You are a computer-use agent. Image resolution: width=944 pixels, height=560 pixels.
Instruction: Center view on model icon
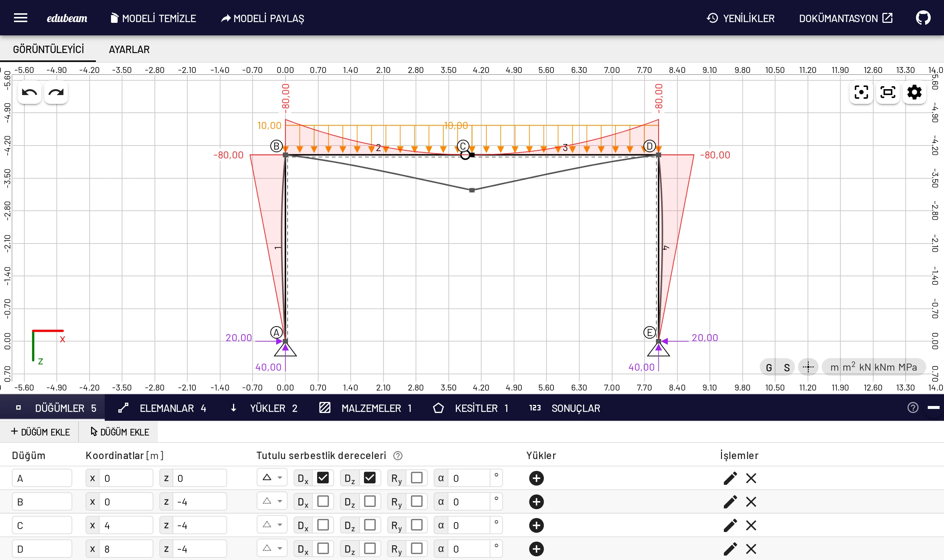[x=861, y=92]
